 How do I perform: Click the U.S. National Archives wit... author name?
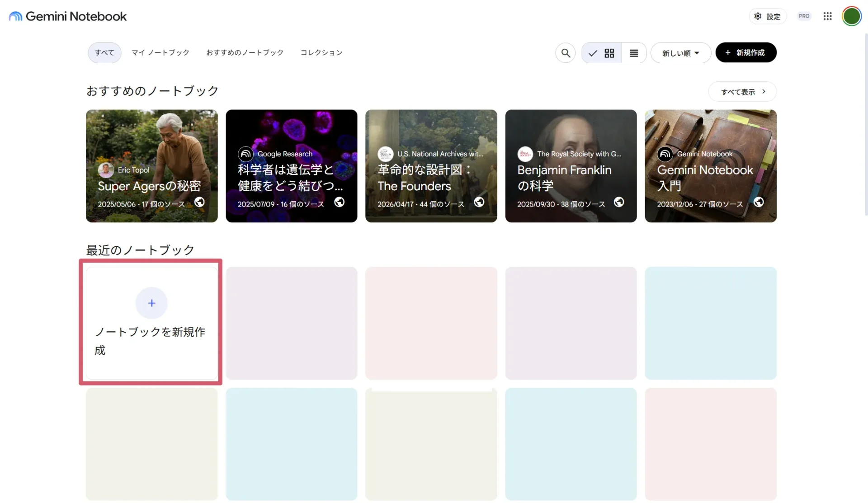(x=440, y=154)
